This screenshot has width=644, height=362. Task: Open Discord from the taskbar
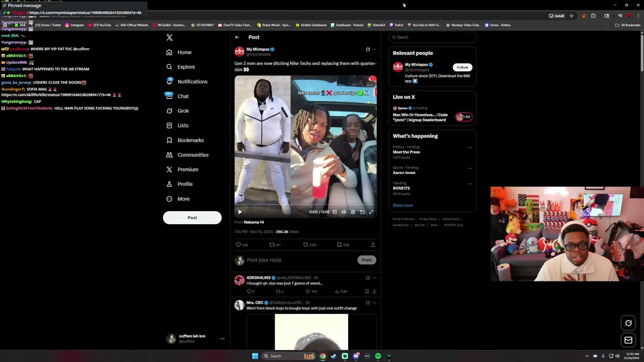(356, 356)
